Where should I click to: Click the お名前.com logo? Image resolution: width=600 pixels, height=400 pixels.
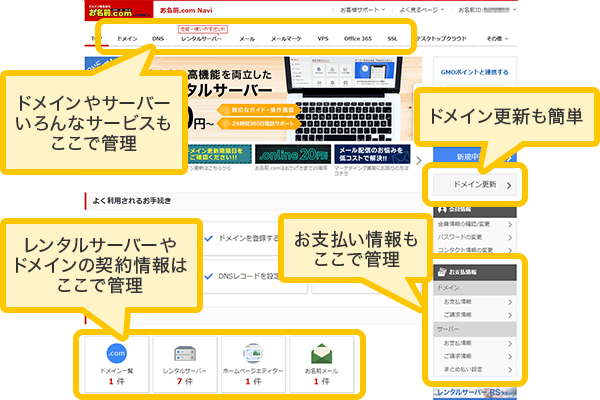(119, 10)
